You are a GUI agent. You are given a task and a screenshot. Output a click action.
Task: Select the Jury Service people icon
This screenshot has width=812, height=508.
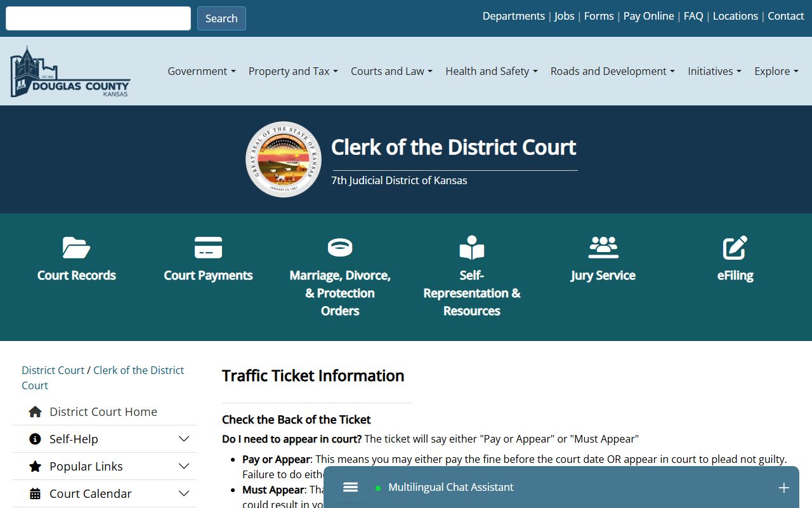[x=603, y=248]
